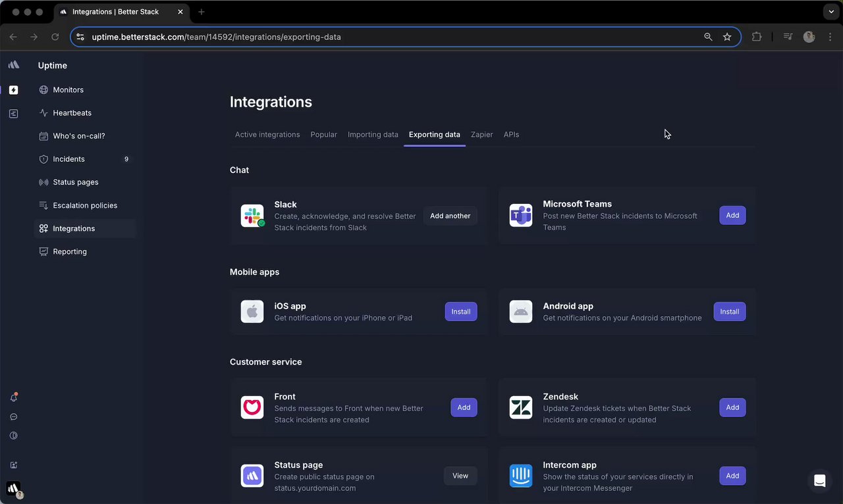Image resolution: width=843 pixels, height=504 pixels.
Task: Click the browser address bar URL
Action: [x=217, y=37]
